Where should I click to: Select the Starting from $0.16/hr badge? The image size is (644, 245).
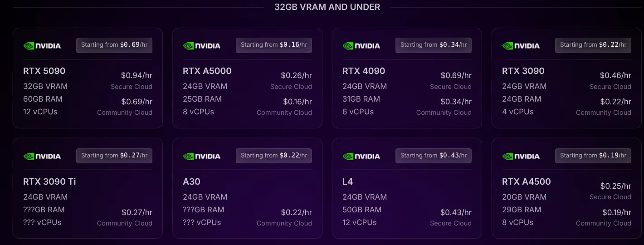click(274, 45)
